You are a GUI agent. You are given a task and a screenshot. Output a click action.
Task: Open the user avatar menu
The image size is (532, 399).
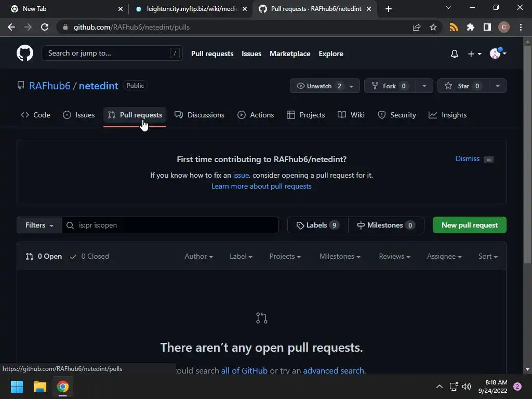[498, 54]
